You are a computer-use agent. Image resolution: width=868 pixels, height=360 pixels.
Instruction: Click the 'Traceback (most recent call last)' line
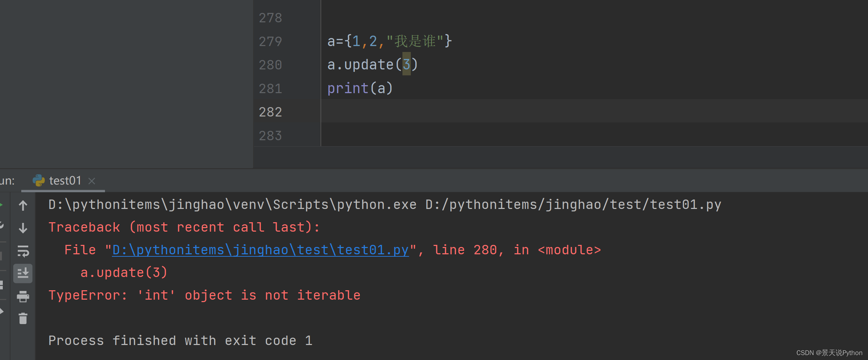(184, 227)
